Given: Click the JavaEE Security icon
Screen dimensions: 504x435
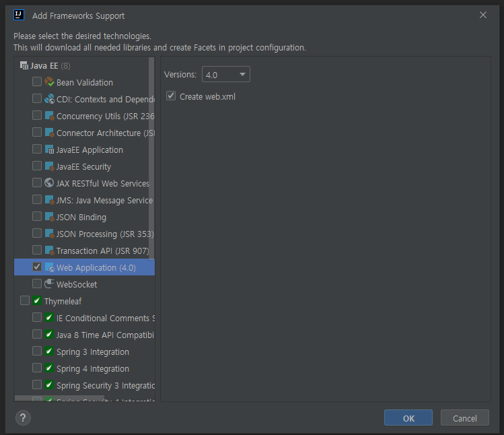Looking at the screenshot, I should 49,166.
